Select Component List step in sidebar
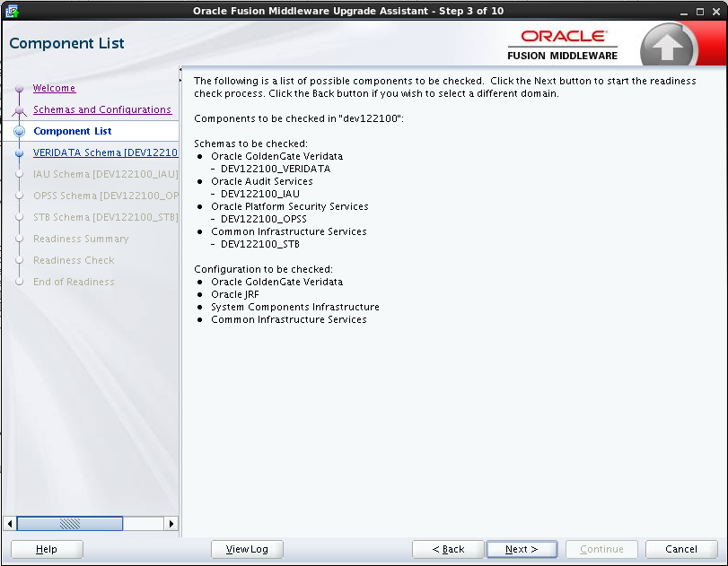 tap(73, 131)
